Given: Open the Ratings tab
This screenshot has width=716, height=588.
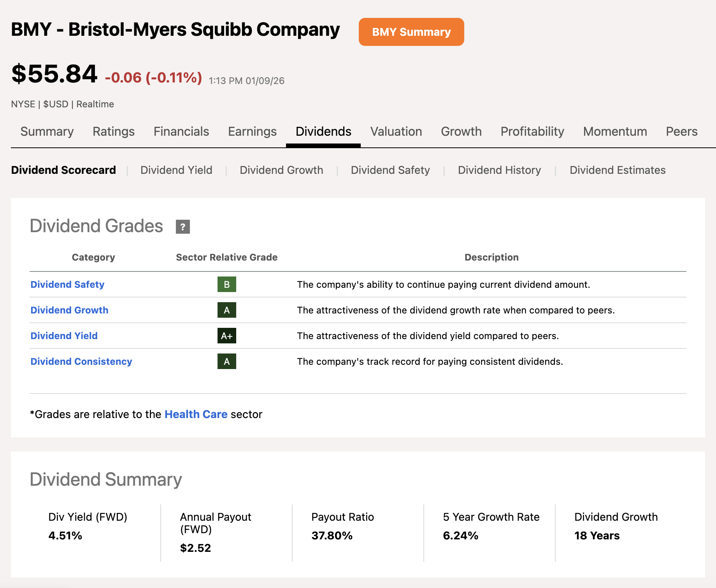Looking at the screenshot, I should click(x=114, y=131).
